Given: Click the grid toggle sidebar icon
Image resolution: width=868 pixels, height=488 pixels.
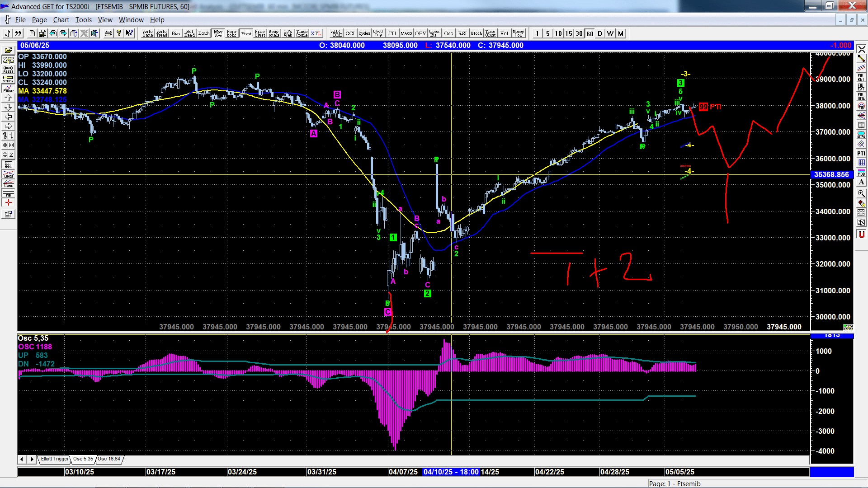Looking at the screenshot, I should [x=8, y=164].
